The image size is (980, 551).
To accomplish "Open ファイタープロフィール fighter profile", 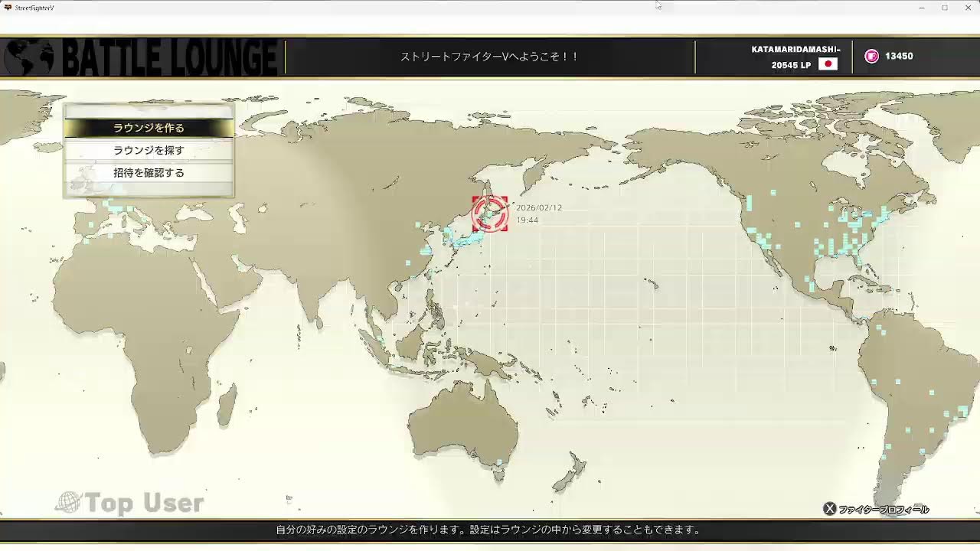I will coord(884,510).
